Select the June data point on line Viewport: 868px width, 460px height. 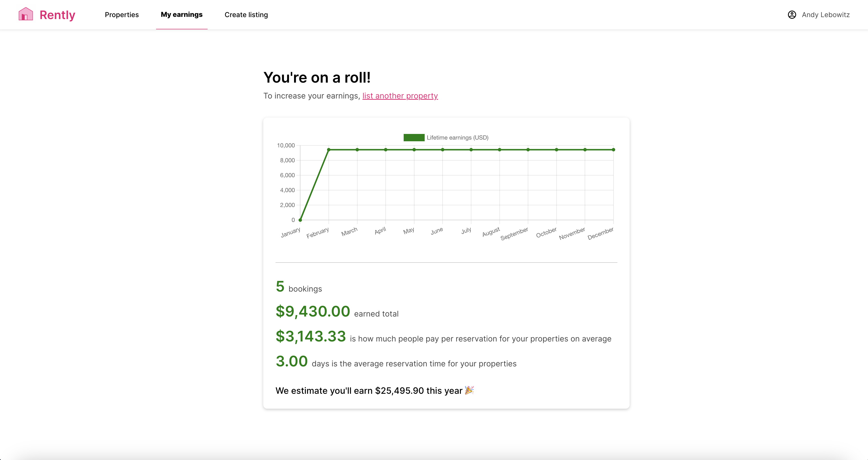click(443, 150)
